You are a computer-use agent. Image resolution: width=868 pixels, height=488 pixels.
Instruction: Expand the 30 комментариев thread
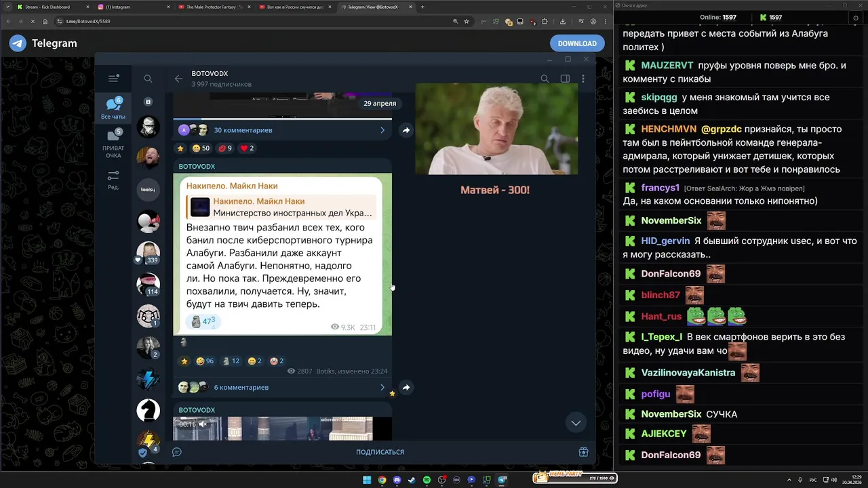click(282, 130)
